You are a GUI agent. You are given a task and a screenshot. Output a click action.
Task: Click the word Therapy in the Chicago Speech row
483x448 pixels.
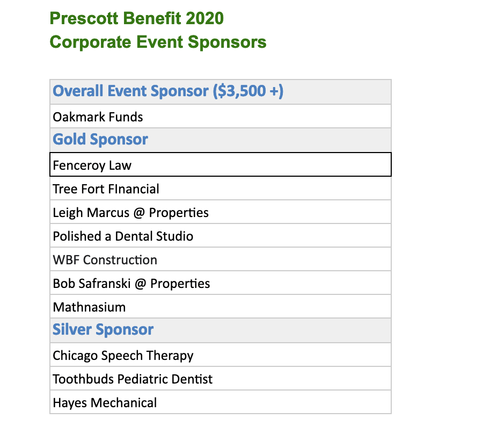click(x=172, y=356)
